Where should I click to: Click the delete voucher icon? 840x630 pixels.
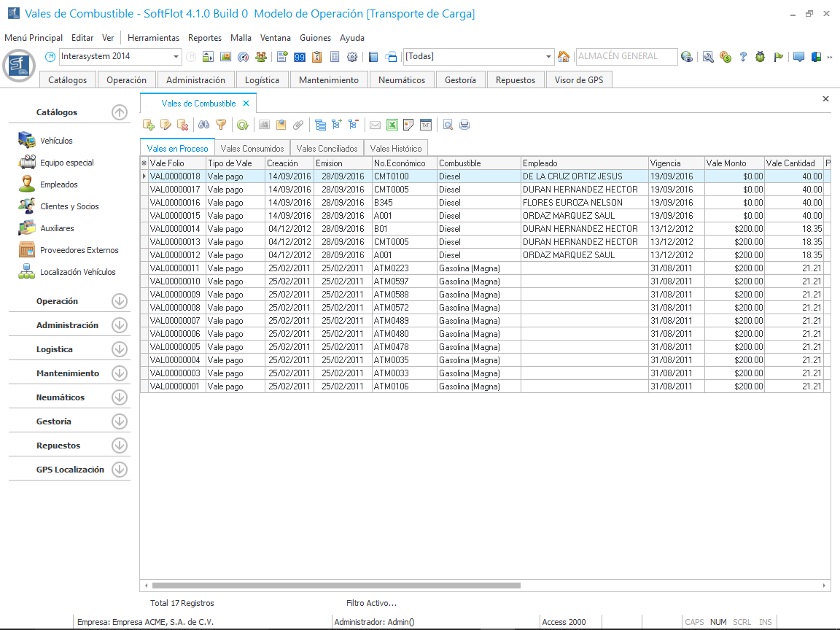tap(183, 125)
